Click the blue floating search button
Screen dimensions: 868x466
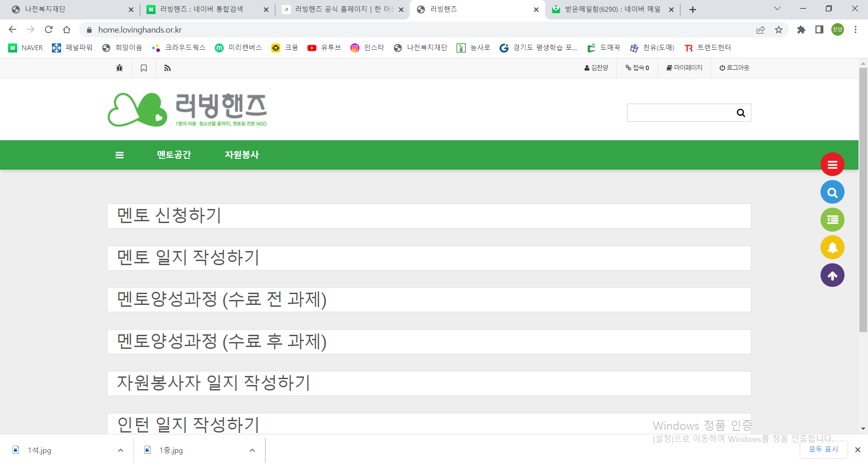[x=832, y=192]
